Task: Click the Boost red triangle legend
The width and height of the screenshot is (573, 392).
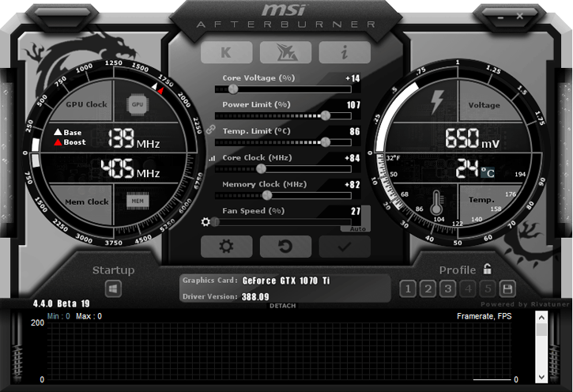Action: tap(70, 142)
